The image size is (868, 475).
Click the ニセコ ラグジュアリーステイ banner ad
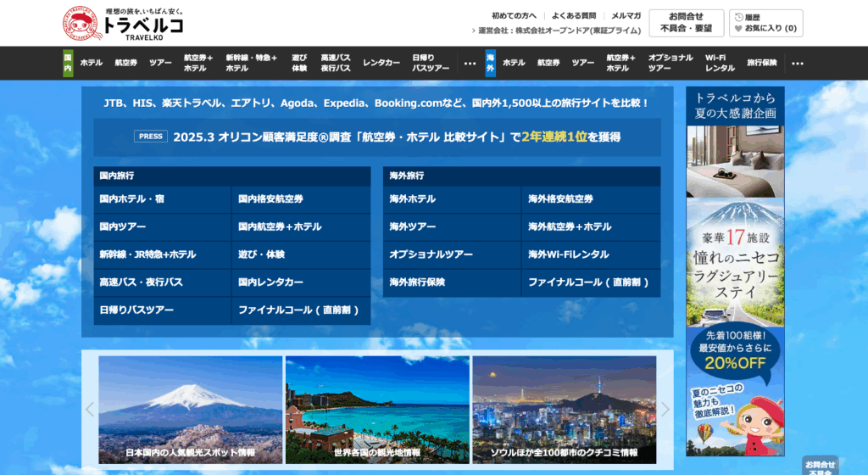(735, 271)
